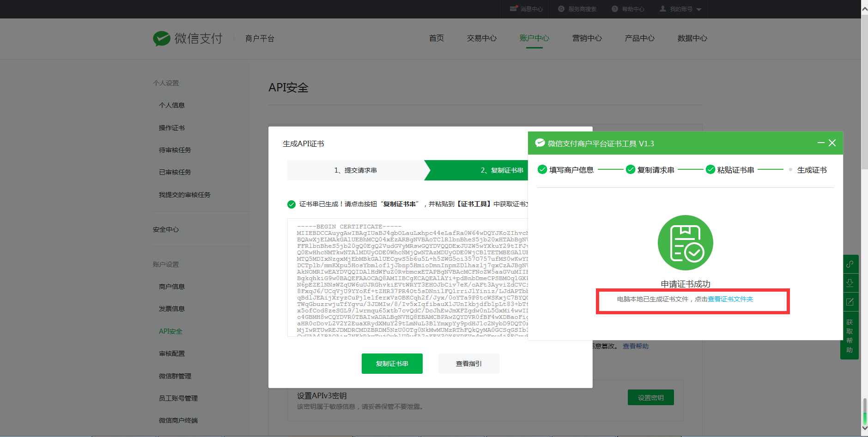
Task: Open 微信群管理 in sidebar
Action: 175,376
